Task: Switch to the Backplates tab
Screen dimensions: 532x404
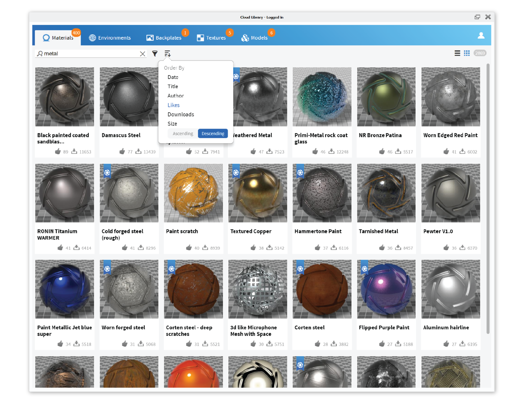Action: tap(164, 38)
